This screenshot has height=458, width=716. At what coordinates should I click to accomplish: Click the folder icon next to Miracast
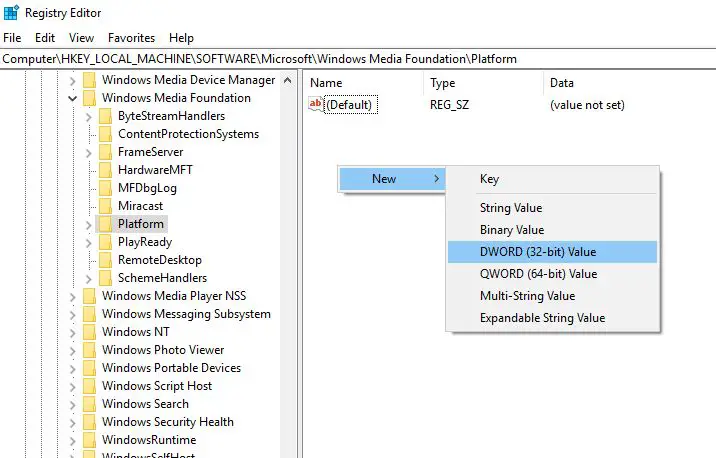coord(105,206)
